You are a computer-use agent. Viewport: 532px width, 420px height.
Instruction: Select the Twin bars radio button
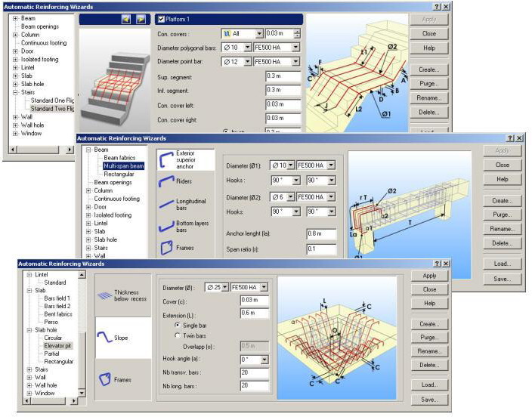[x=177, y=335]
